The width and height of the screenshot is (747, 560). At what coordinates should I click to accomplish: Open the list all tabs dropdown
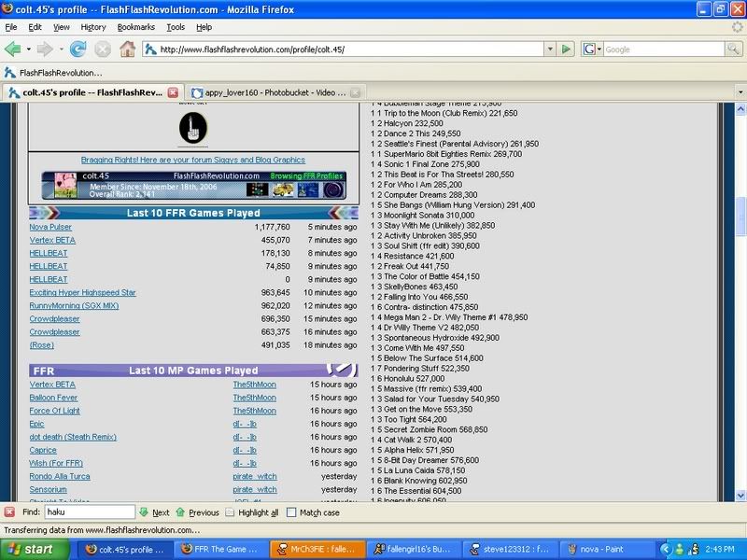pos(740,91)
